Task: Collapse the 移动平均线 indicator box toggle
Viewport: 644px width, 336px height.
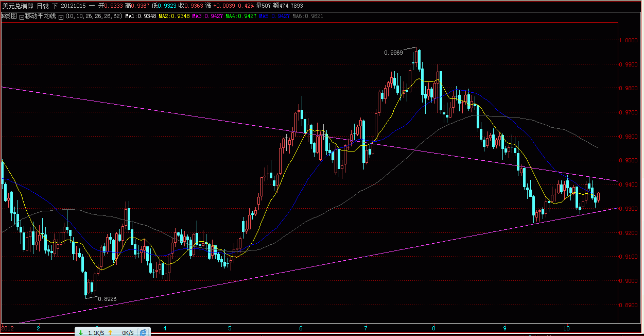Action: (21, 16)
